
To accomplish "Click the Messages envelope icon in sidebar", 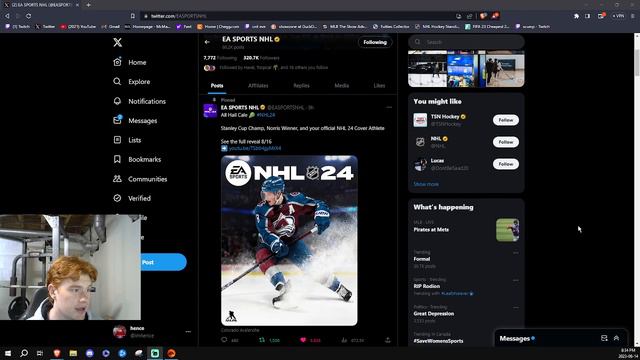I will 117,120.
